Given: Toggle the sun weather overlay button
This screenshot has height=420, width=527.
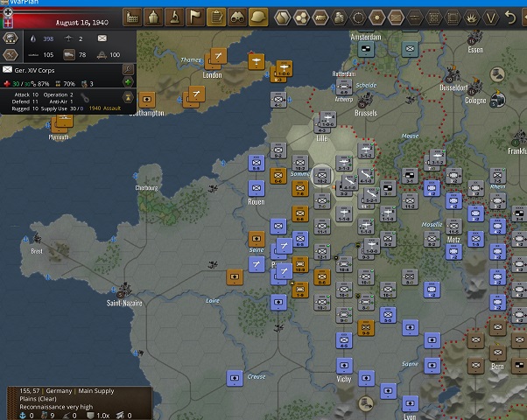Looking at the screenshot, I should coord(377,17).
